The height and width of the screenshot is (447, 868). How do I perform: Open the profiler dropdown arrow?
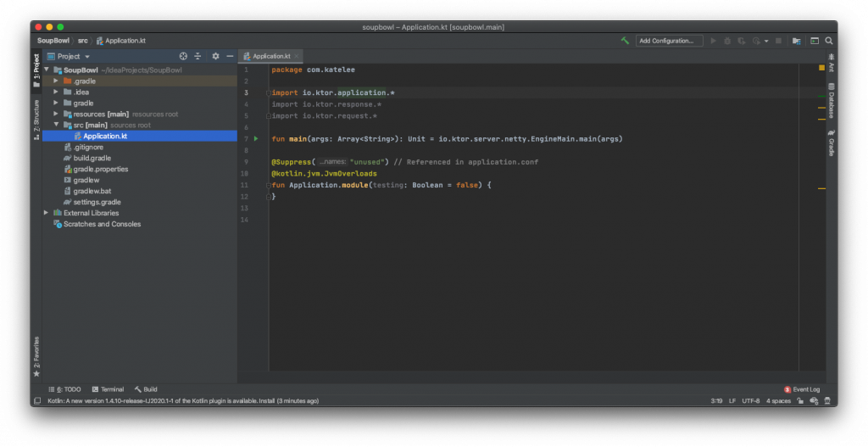point(766,41)
